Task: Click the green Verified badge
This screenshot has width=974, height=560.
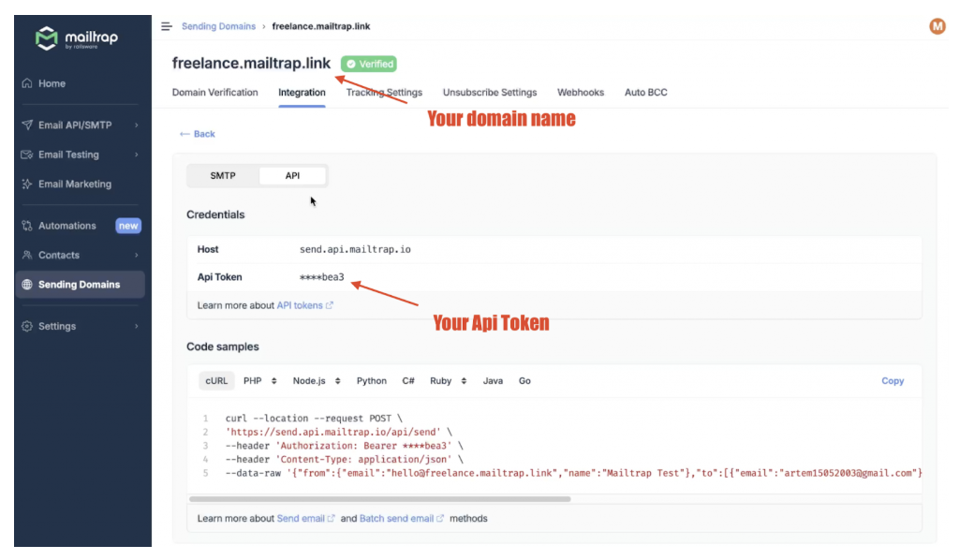Action: click(368, 64)
